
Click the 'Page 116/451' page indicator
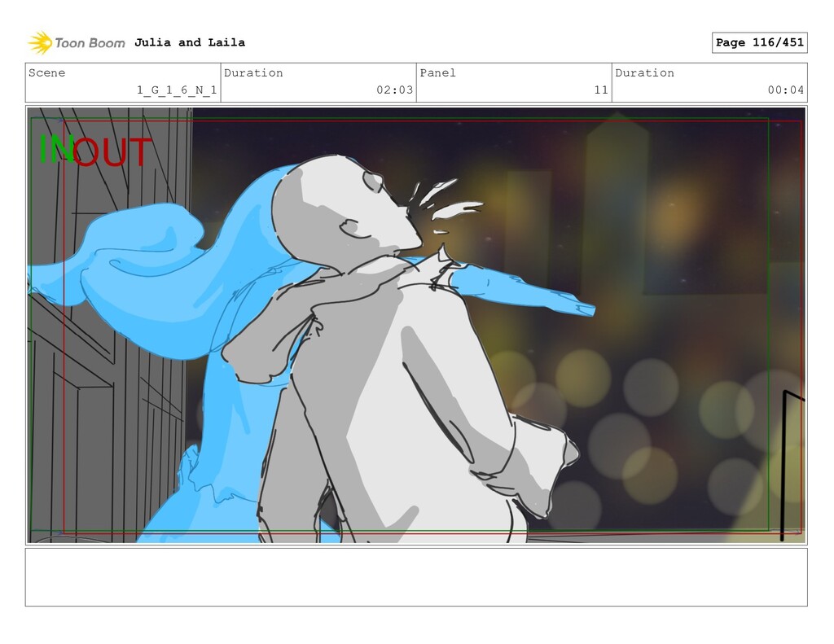760,42
